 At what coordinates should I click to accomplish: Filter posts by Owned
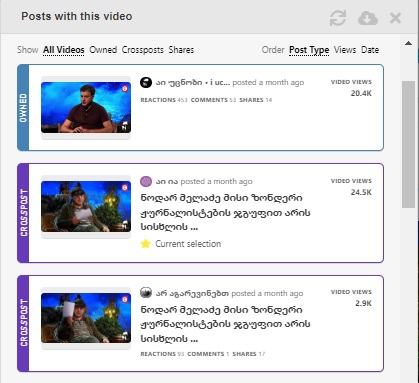coord(103,50)
